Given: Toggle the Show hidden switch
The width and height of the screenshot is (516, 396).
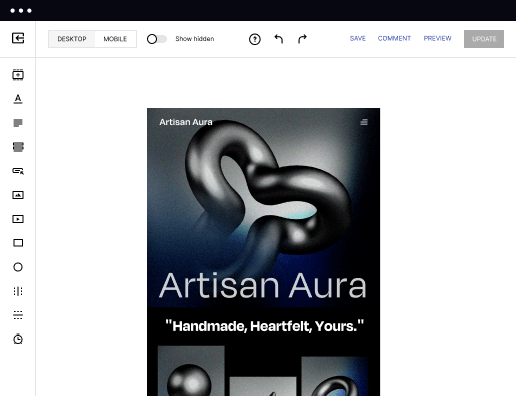Looking at the screenshot, I should click(x=157, y=39).
